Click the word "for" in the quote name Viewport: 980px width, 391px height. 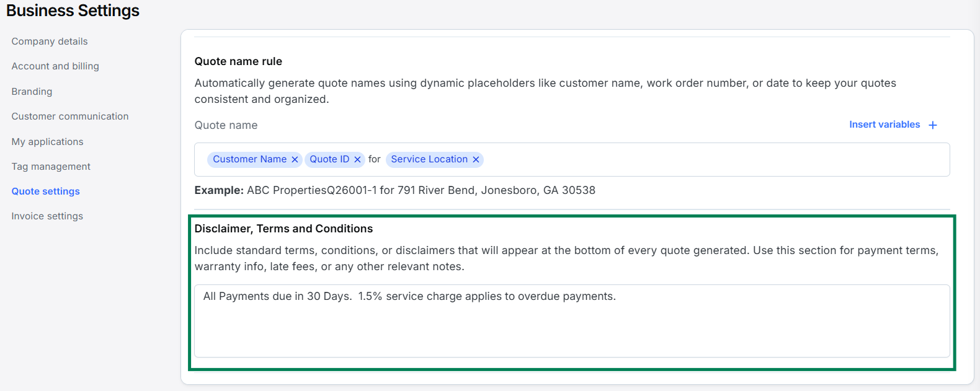coord(374,159)
